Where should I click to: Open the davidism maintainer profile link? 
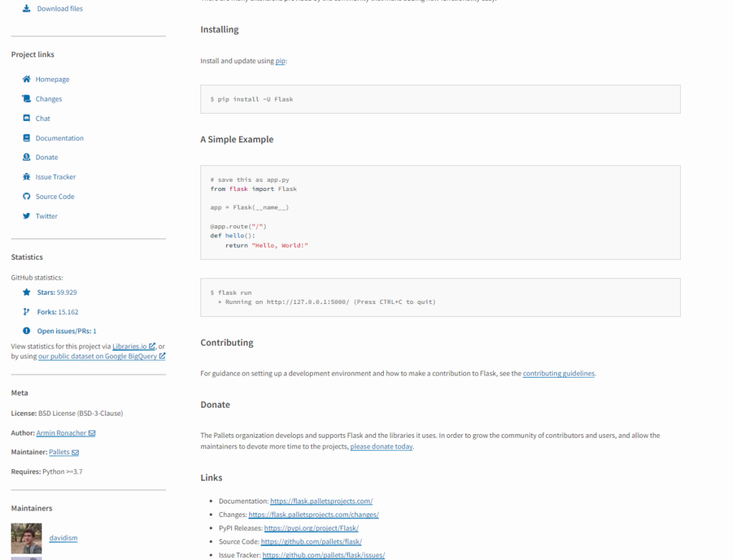63,538
